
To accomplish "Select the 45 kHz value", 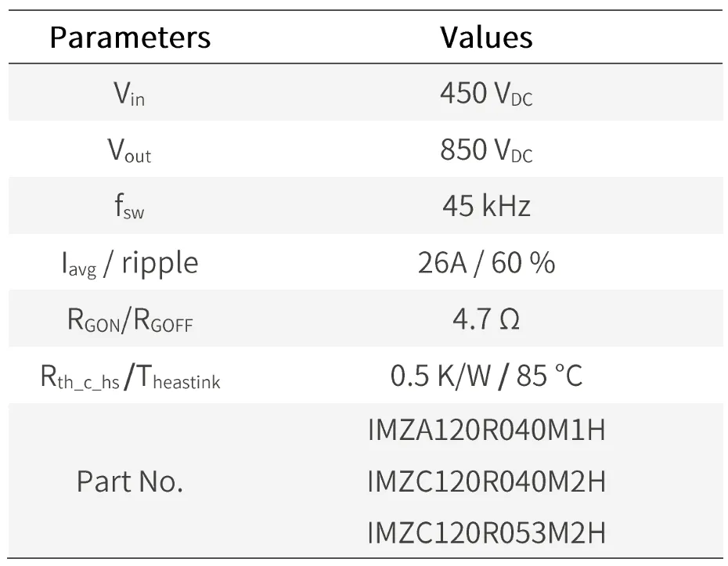I will point(486,206).
